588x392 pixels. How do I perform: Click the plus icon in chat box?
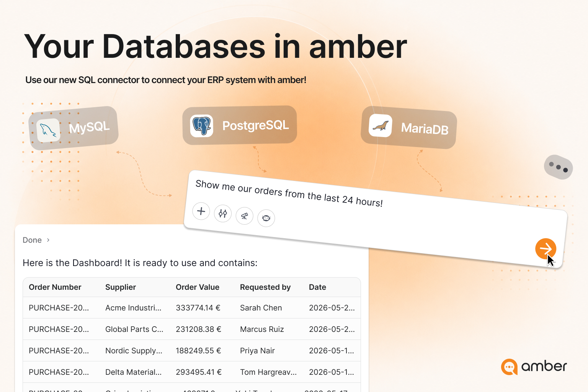tap(201, 211)
